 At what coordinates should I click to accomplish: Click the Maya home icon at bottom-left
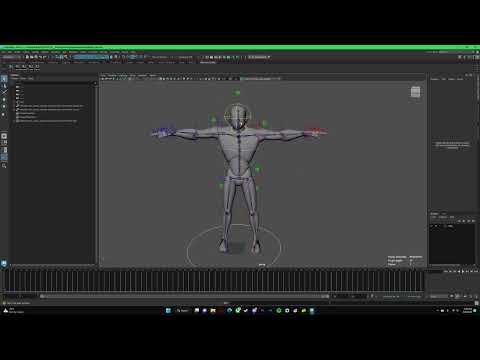point(4,263)
